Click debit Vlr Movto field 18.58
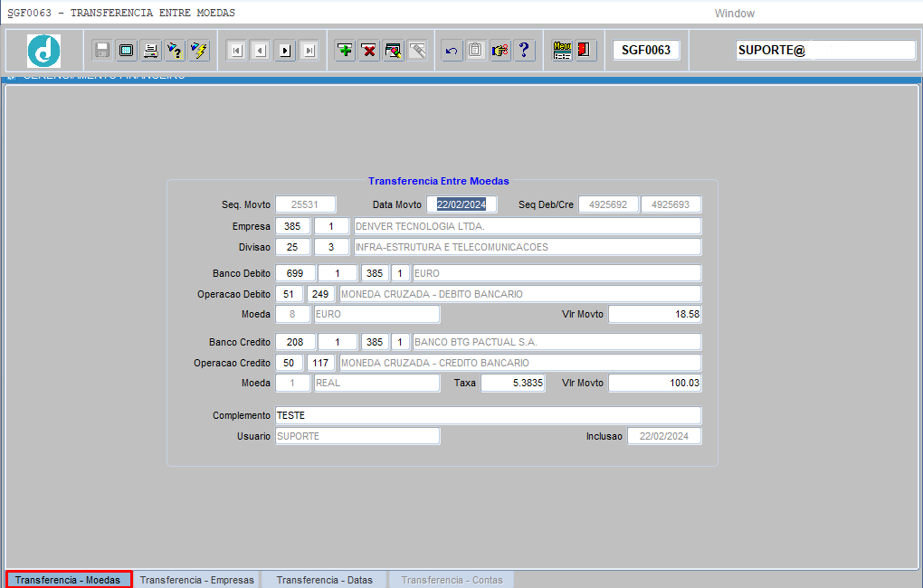 click(x=655, y=314)
